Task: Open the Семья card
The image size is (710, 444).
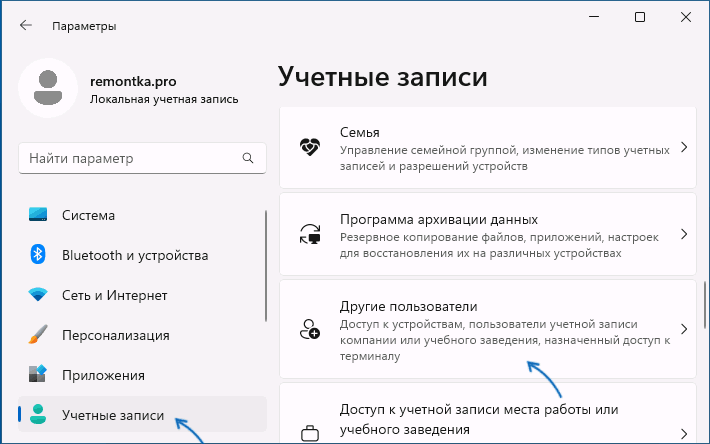Action: [488, 148]
